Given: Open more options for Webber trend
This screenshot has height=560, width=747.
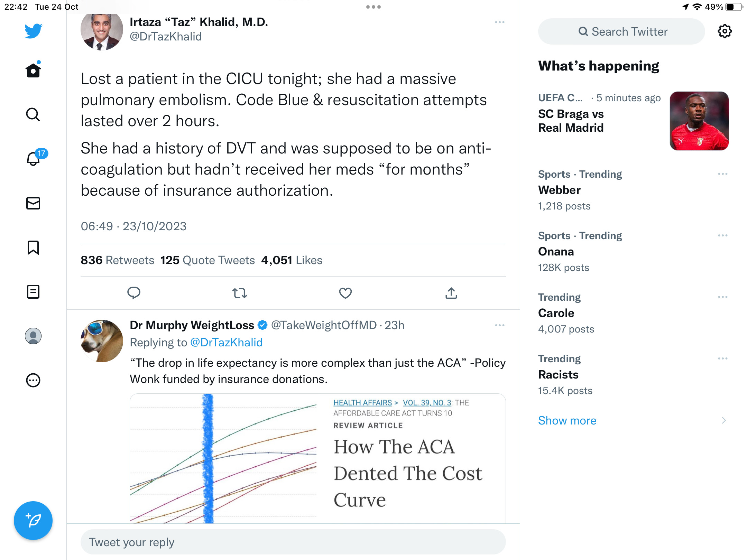Looking at the screenshot, I should (722, 174).
